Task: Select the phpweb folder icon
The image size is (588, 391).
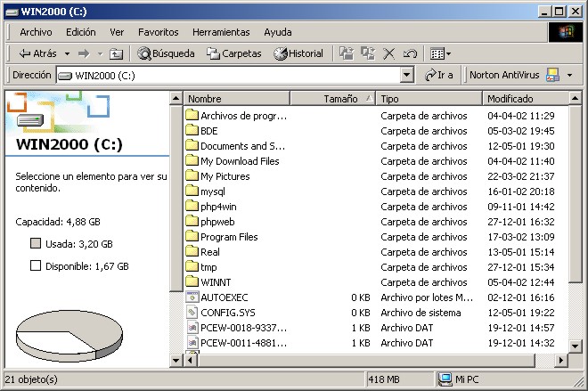Action: (192, 221)
